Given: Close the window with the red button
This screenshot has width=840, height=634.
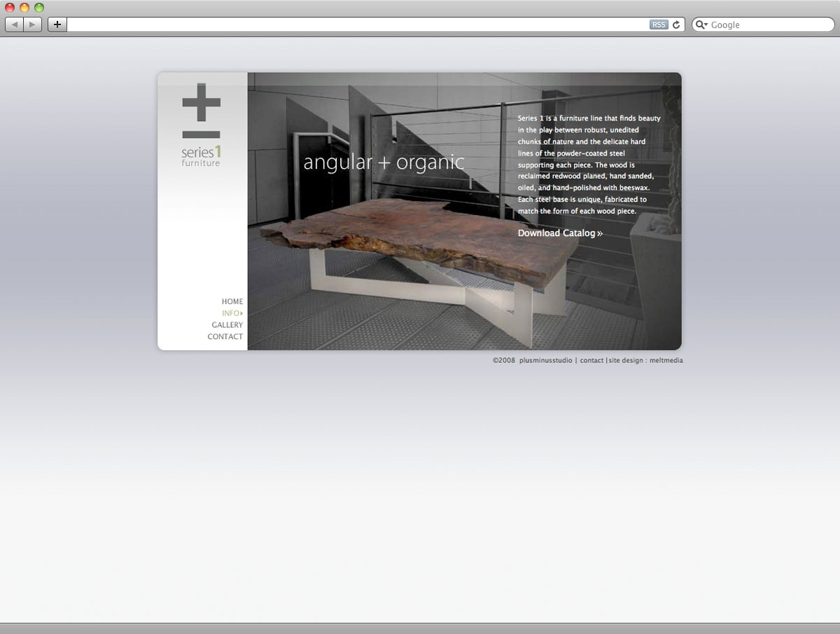Looking at the screenshot, I should (x=10, y=8).
